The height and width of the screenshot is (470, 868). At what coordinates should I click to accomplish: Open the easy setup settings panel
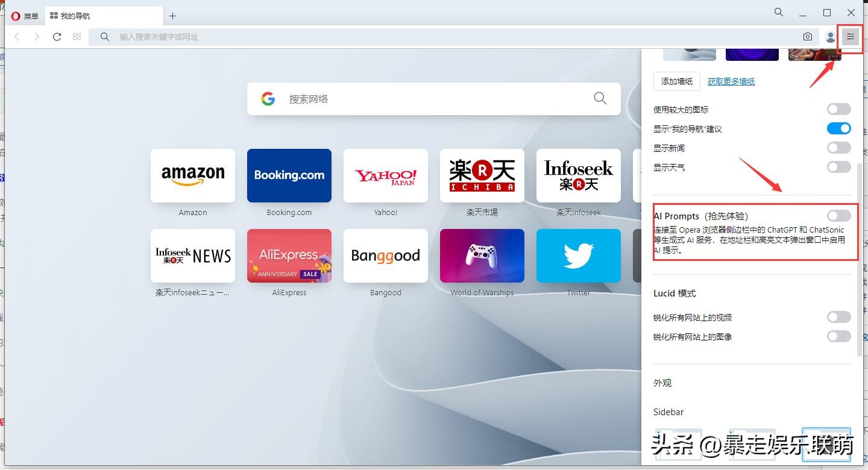pyautogui.click(x=851, y=36)
